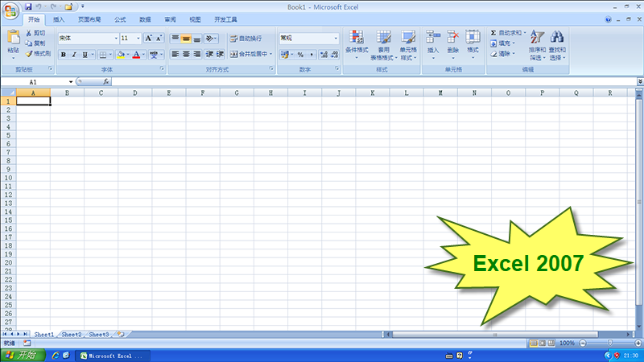Select the Sheet2 worksheet tab
The image size is (644, 362).
72,335
